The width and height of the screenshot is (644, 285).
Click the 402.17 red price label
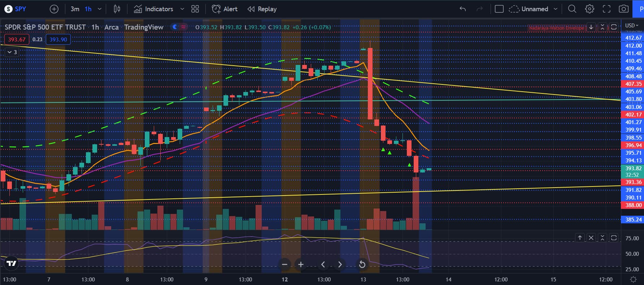pyautogui.click(x=632, y=115)
